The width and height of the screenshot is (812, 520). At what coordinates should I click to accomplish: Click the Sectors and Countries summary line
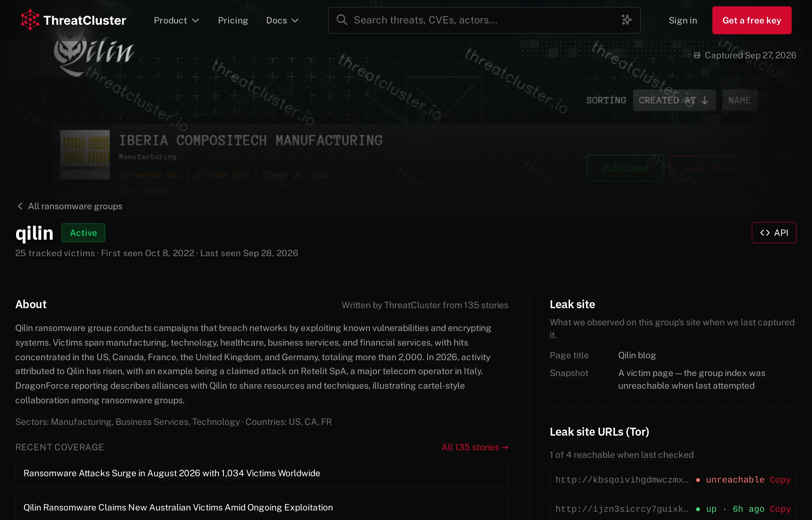[x=173, y=421]
